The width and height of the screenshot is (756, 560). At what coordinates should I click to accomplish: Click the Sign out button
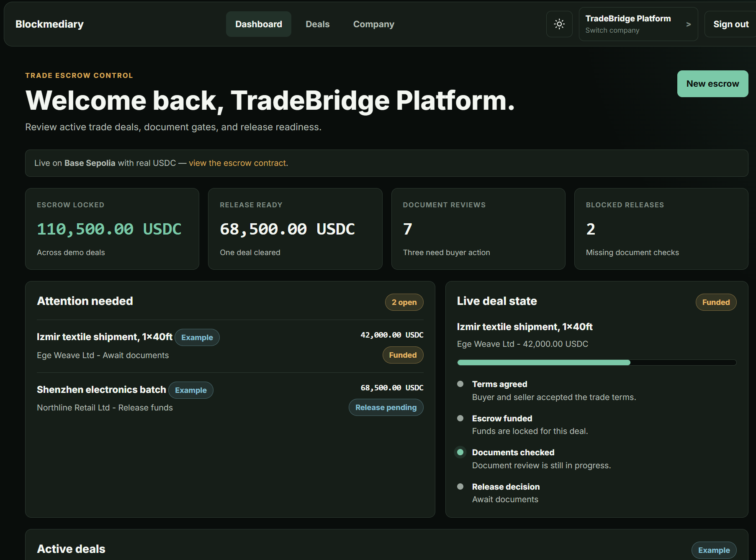click(x=731, y=24)
